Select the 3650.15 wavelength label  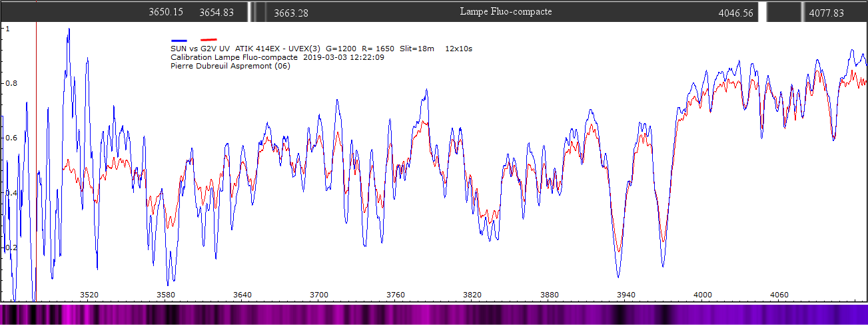coord(166,13)
